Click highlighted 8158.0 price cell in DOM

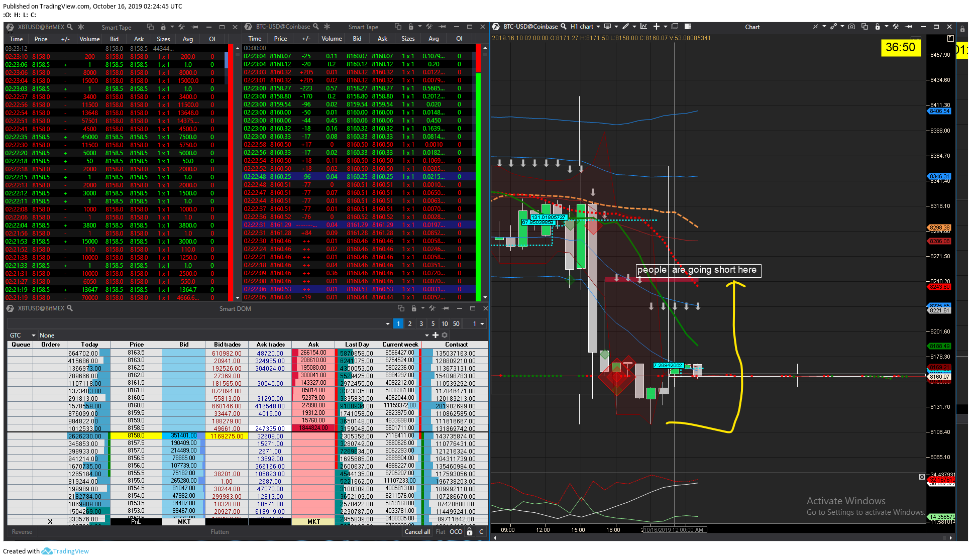tap(136, 435)
